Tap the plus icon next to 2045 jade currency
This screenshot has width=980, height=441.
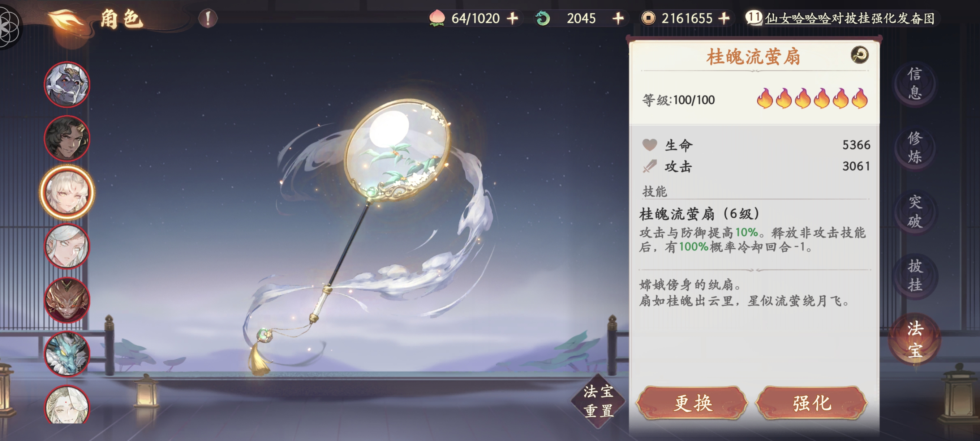pos(618,18)
